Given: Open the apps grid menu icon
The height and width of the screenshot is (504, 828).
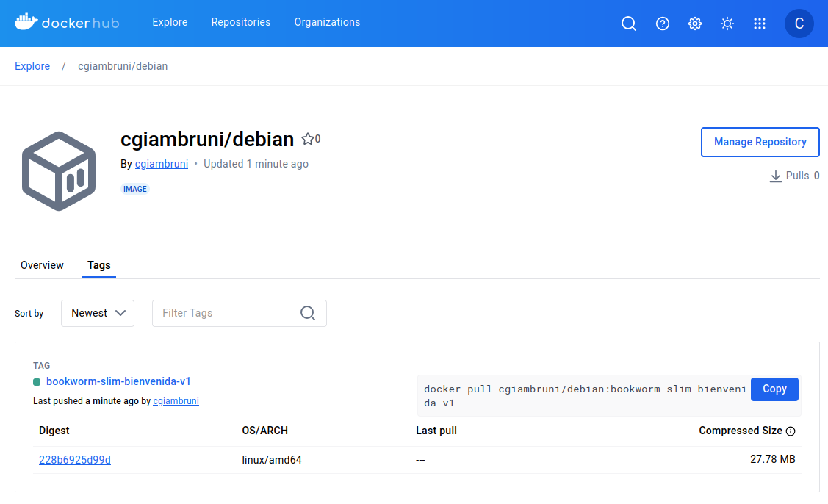Looking at the screenshot, I should tap(760, 24).
